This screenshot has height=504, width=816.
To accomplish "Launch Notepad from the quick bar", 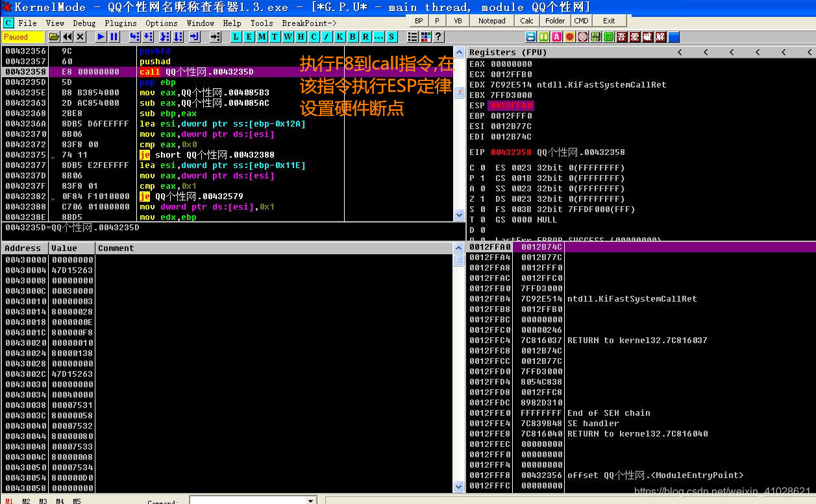I will point(491,21).
